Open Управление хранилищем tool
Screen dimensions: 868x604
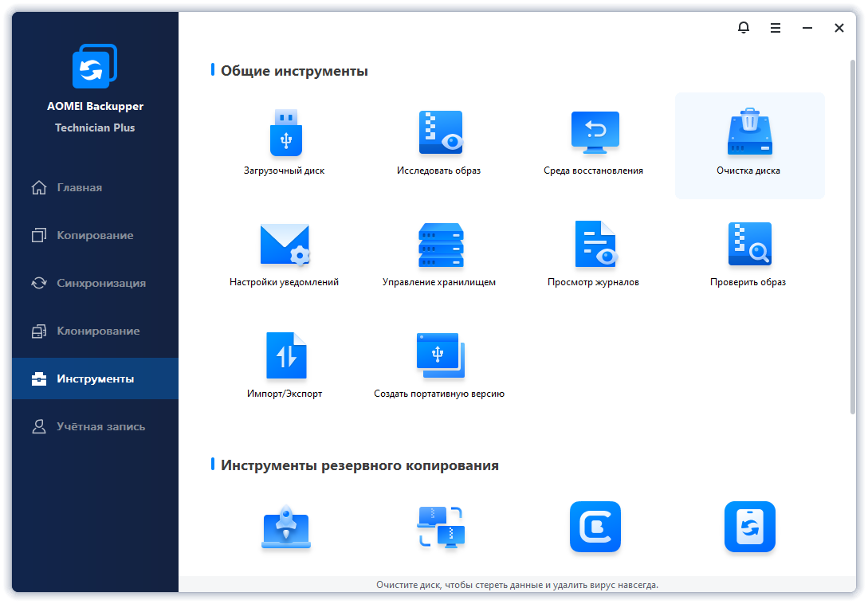coord(440,245)
